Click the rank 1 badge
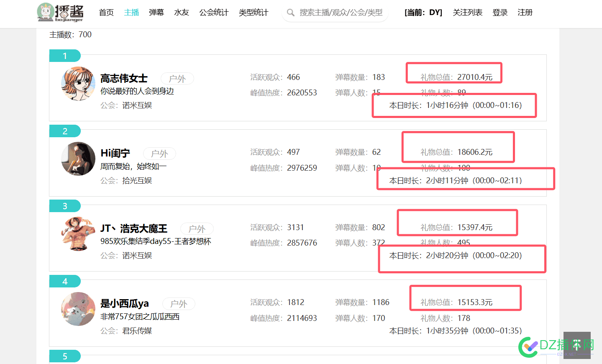The width and height of the screenshot is (602, 364). (x=65, y=56)
